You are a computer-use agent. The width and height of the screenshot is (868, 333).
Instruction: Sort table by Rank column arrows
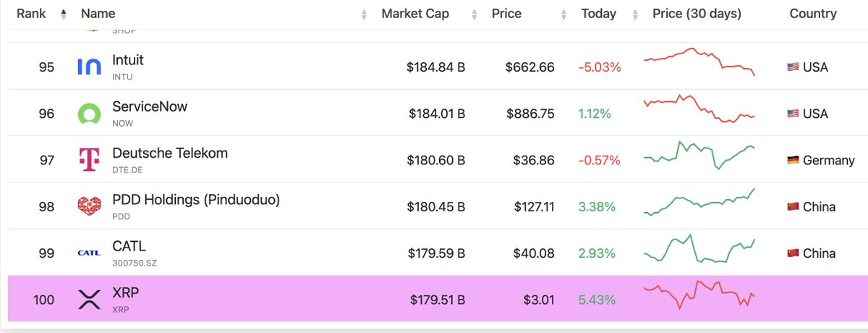coord(64,14)
